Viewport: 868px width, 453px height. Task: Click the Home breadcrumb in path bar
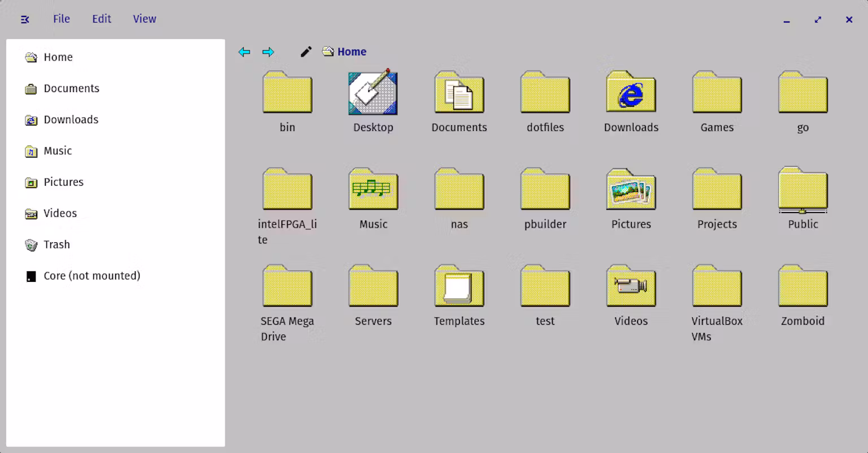click(x=351, y=52)
